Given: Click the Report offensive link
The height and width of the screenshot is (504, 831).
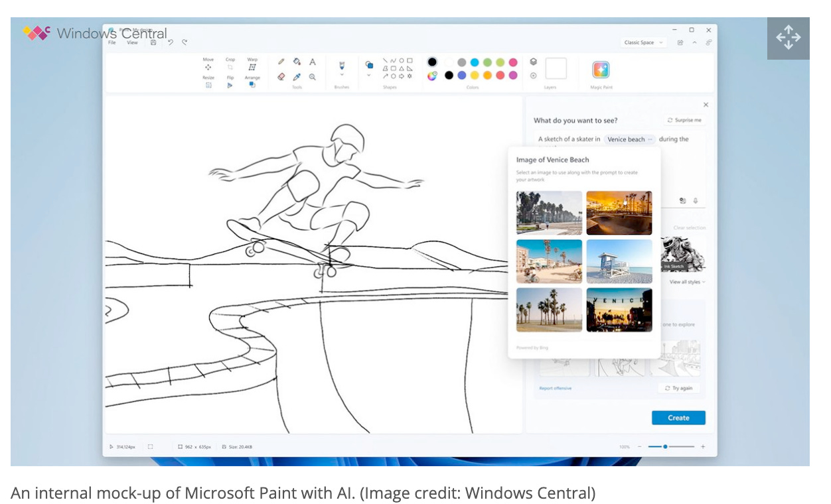Looking at the screenshot, I should tap(555, 389).
